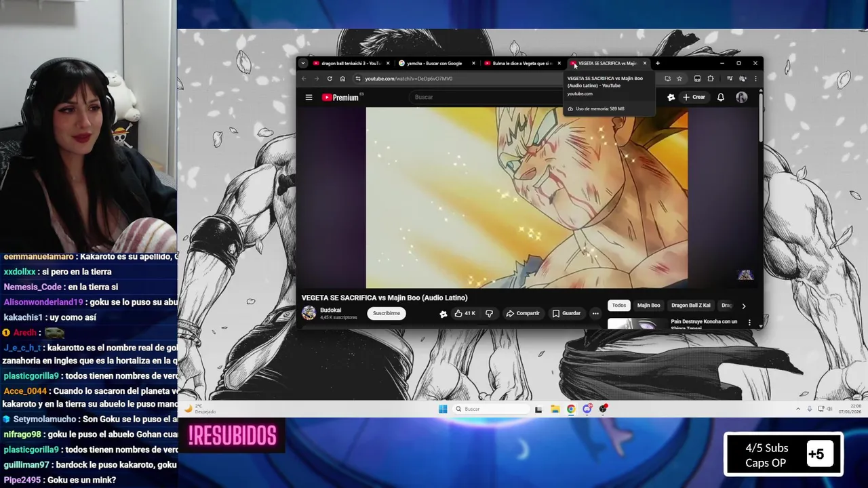868x488 pixels.
Task: Open the browser media control icon
Action: [730, 79]
